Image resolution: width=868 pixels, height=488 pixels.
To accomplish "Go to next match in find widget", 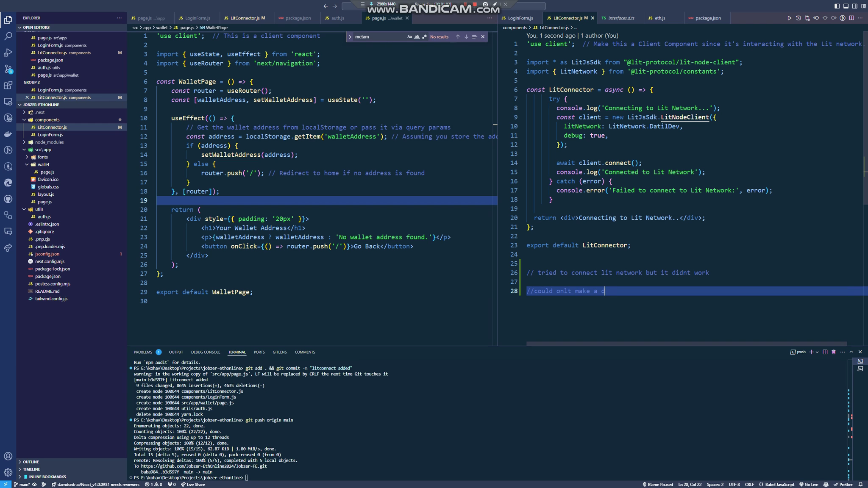I will coord(466,37).
